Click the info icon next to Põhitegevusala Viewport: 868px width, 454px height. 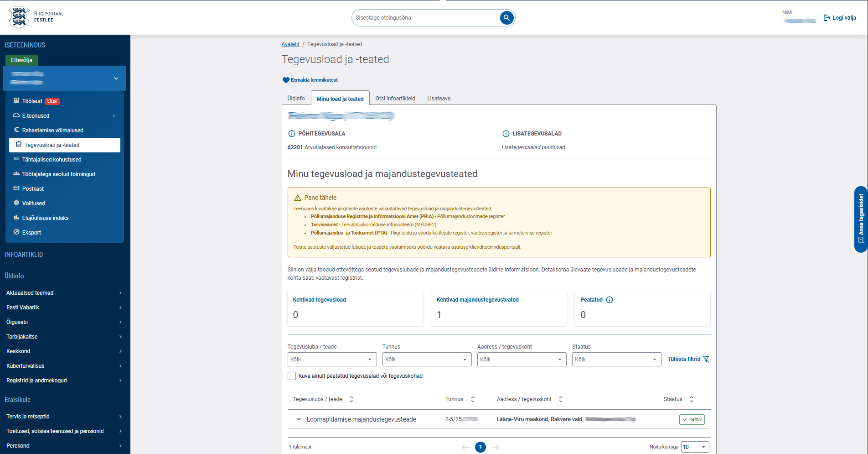point(292,134)
